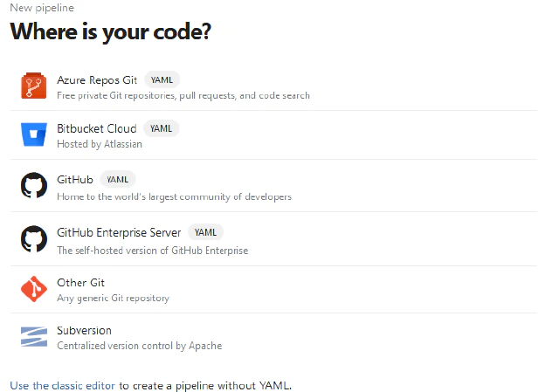Choose GitHub Enterprise Server title
The image size is (559, 392).
119,232
